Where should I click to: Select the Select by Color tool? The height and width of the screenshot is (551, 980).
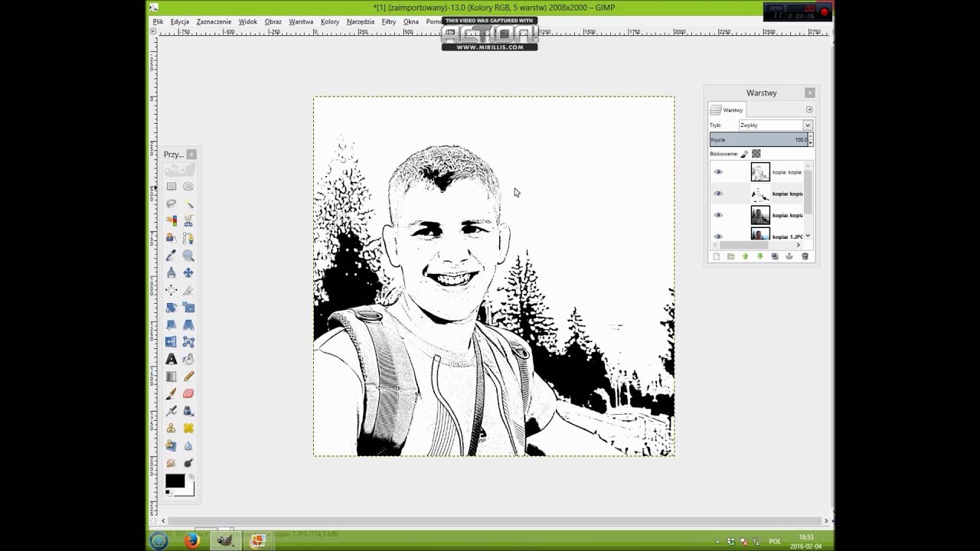tap(171, 220)
